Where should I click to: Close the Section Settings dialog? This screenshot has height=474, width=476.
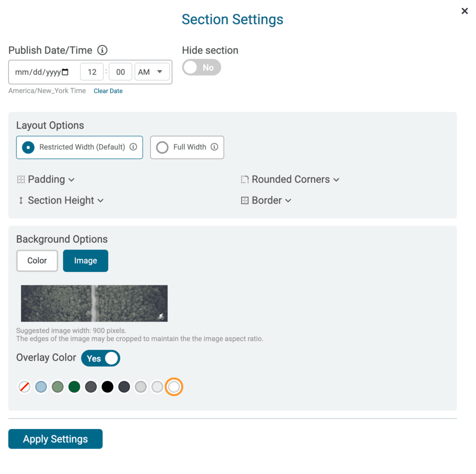[464, 11]
